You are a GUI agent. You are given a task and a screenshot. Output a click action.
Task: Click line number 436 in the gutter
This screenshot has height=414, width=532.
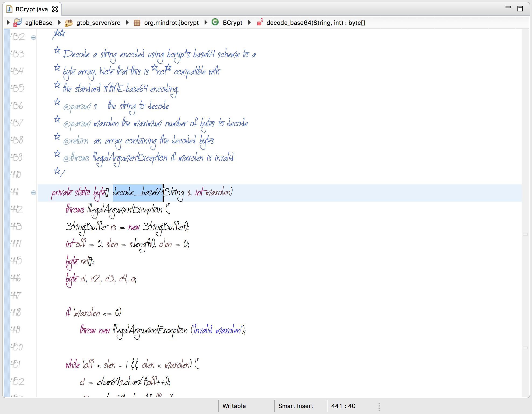[x=17, y=106]
